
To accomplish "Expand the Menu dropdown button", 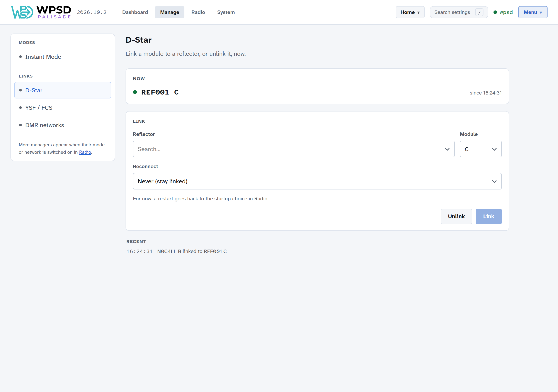I will point(532,12).
